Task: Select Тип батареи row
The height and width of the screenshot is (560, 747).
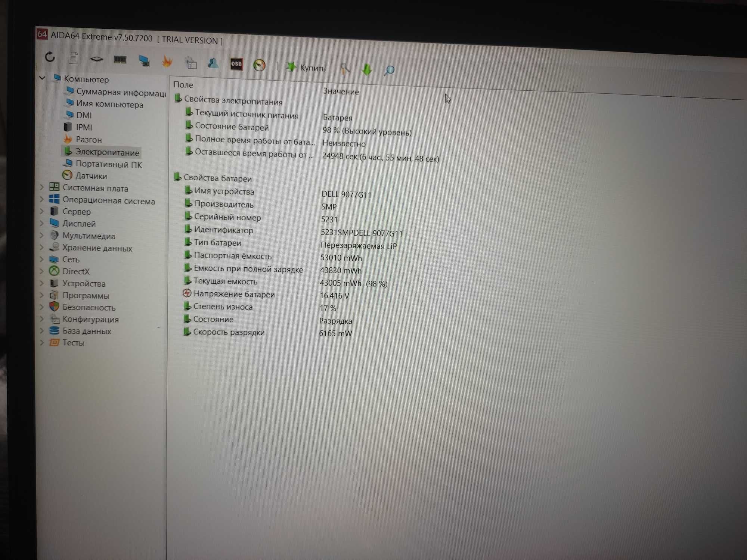Action: click(290, 244)
